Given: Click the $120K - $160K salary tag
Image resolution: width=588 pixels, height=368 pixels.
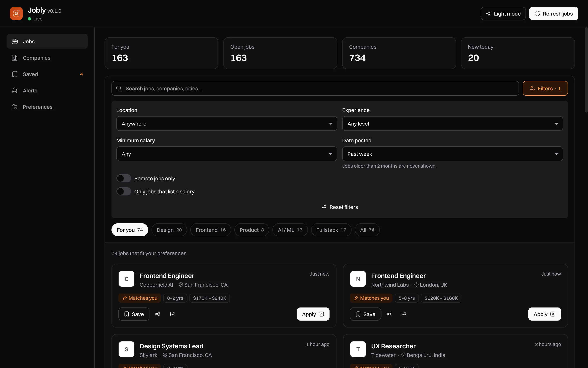Looking at the screenshot, I should [x=441, y=298].
